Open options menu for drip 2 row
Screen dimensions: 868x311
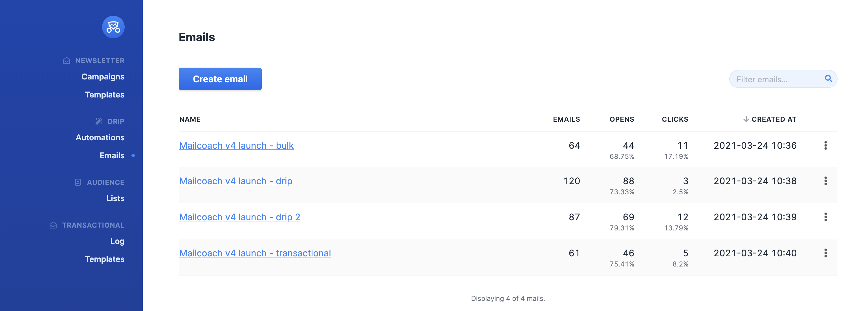(825, 217)
